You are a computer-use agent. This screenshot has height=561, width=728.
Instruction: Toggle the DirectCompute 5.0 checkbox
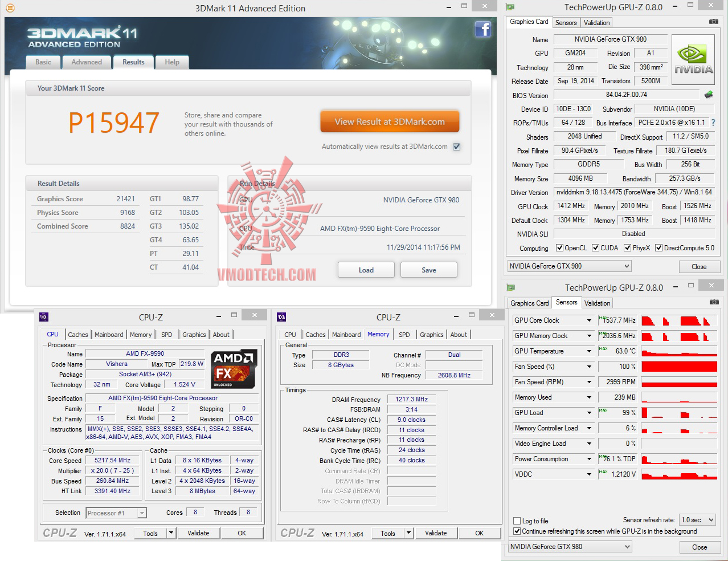coord(659,248)
